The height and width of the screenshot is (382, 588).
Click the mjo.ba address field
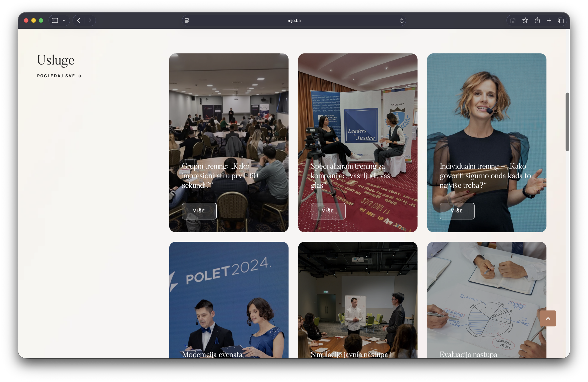(x=294, y=20)
